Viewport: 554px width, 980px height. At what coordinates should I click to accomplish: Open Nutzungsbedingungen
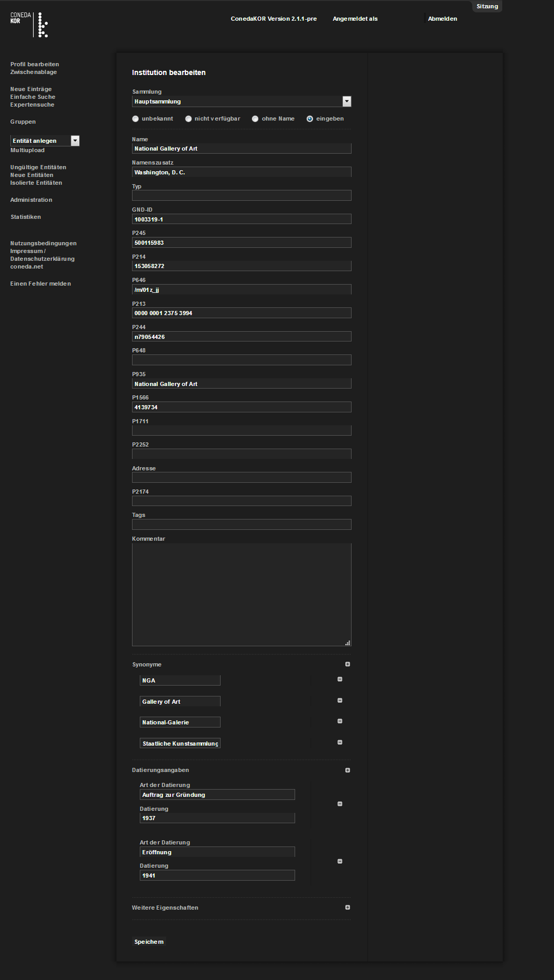pos(43,244)
